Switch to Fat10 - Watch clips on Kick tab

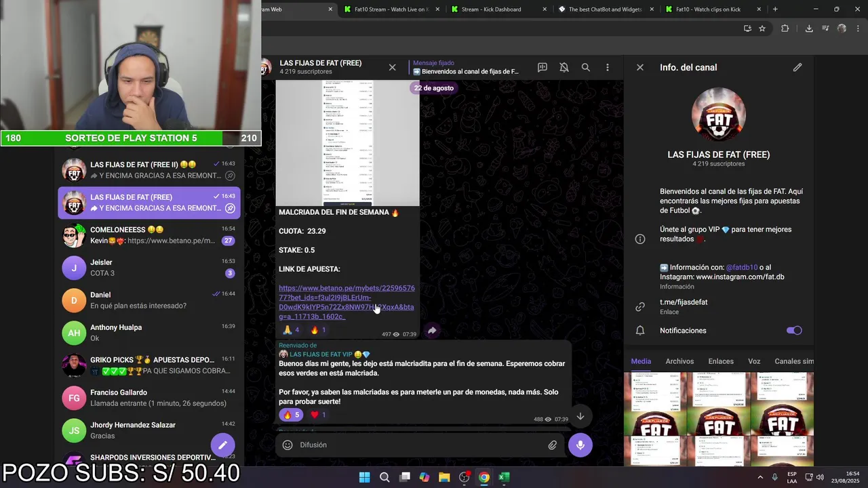711,9
